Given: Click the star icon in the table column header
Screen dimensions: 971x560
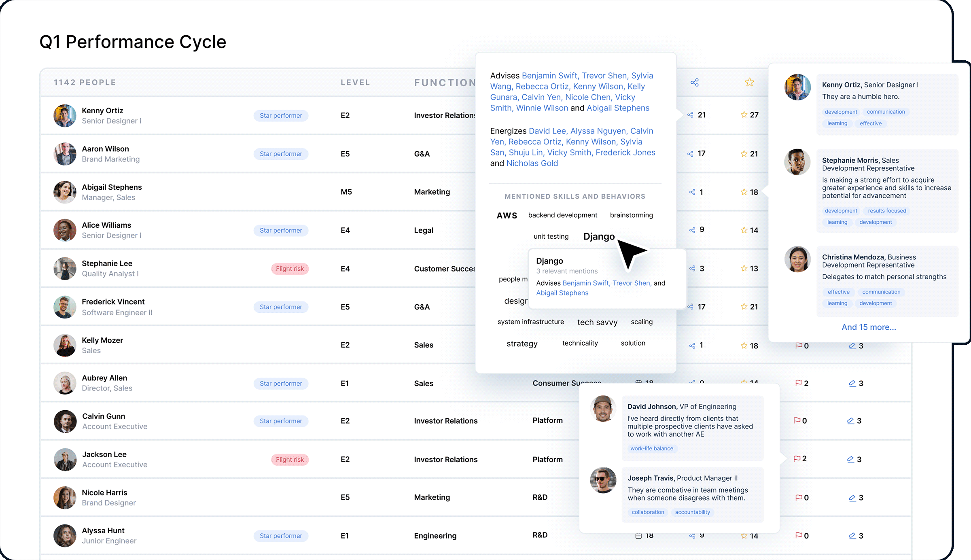Looking at the screenshot, I should tap(750, 82).
